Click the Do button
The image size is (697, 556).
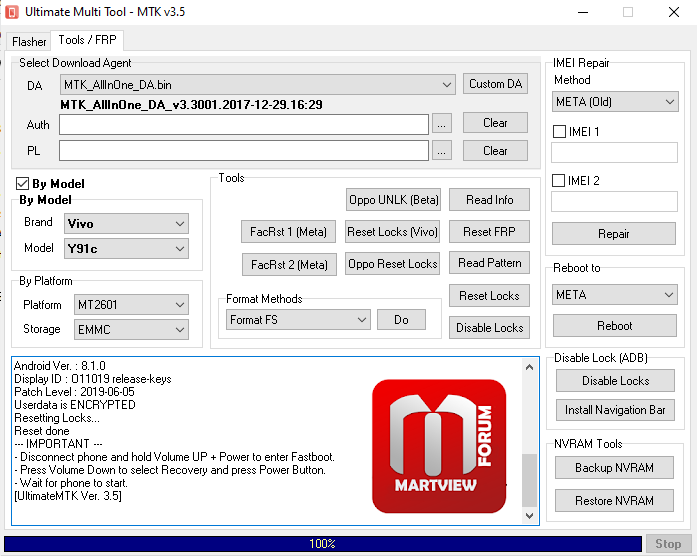coord(401,320)
